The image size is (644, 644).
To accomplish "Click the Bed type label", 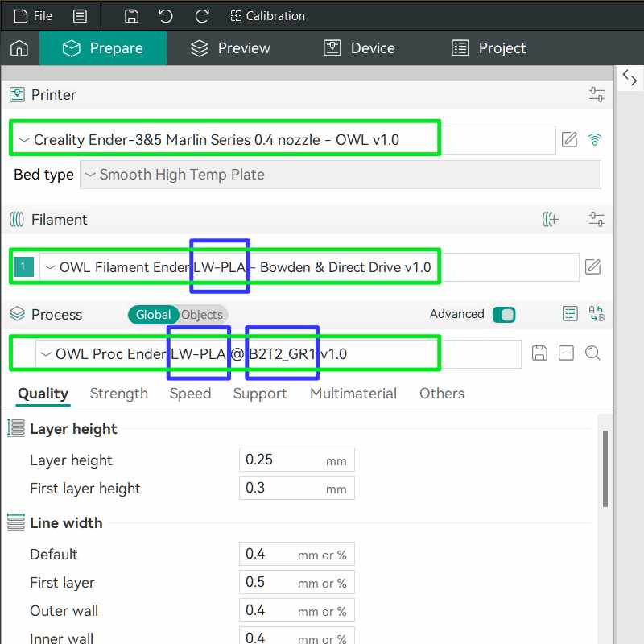I will (x=43, y=175).
